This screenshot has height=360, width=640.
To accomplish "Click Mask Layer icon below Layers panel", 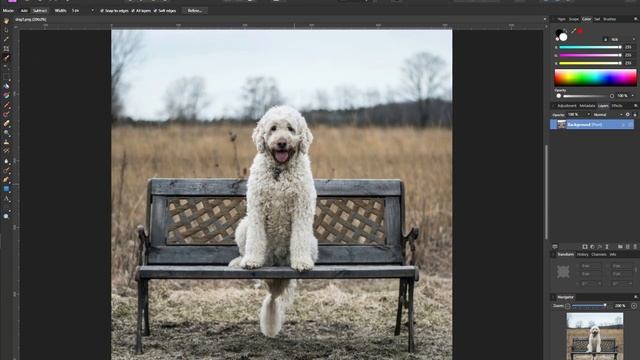I will [x=584, y=247].
